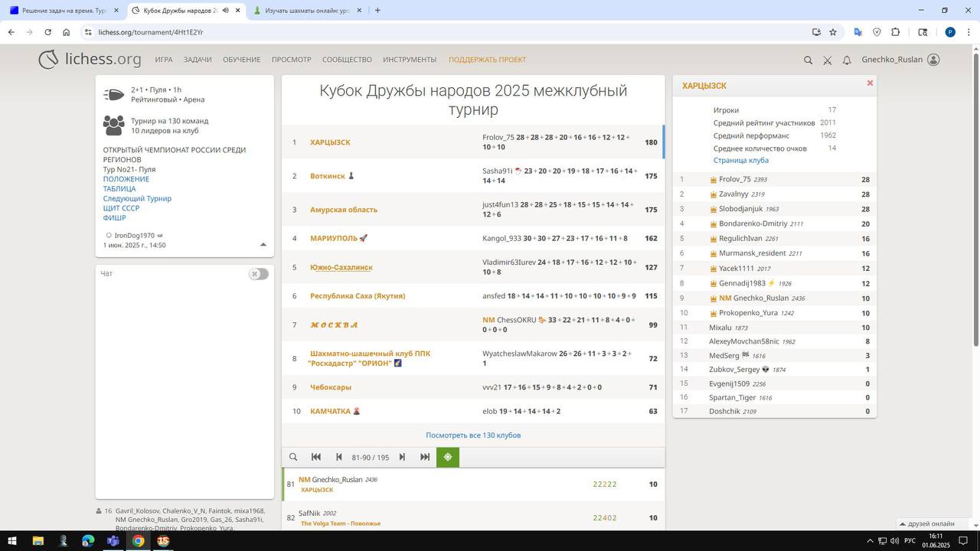Screen dimensions: 980x551
Task: Select the ХАРЦЫЗСК team row
Action: (x=473, y=142)
